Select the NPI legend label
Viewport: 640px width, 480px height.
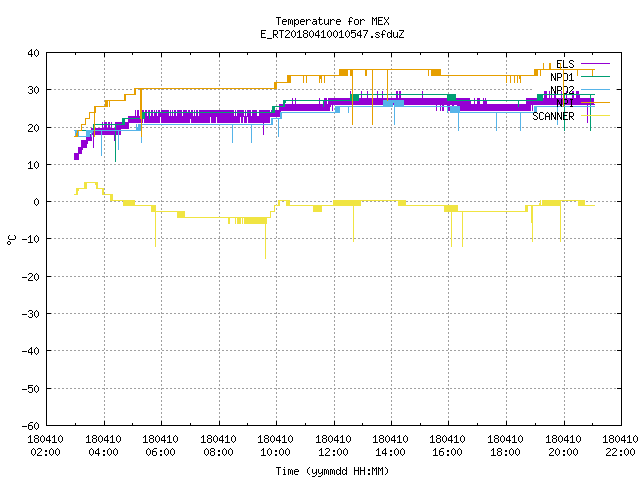565,103
